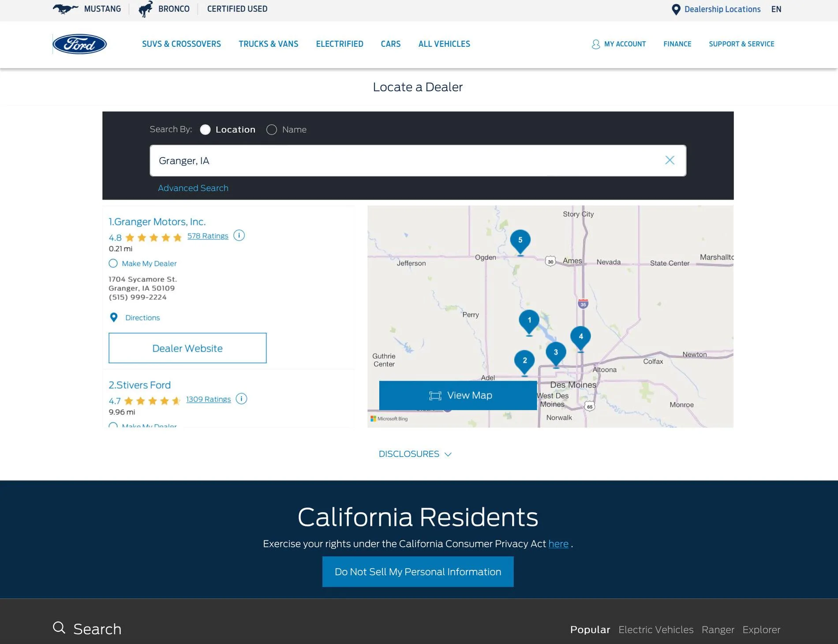Open Finance menu
Screen dimensions: 838x644
(x=677, y=44)
